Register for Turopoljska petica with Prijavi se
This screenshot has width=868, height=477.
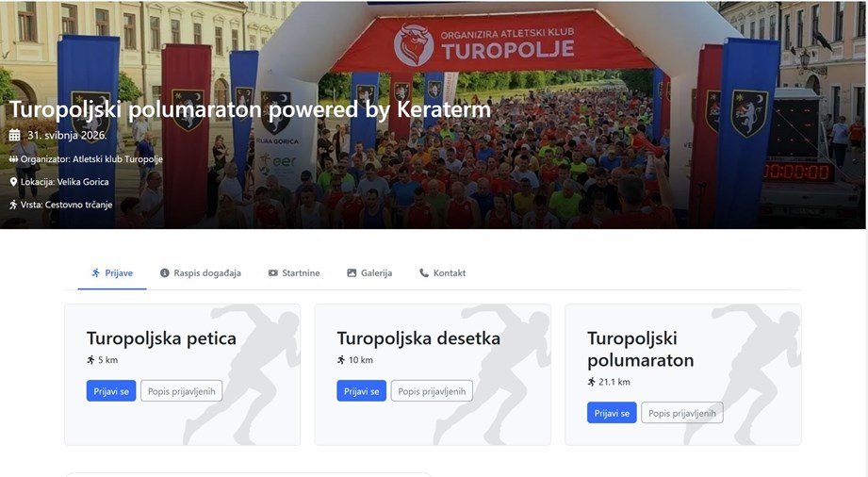click(x=111, y=391)
